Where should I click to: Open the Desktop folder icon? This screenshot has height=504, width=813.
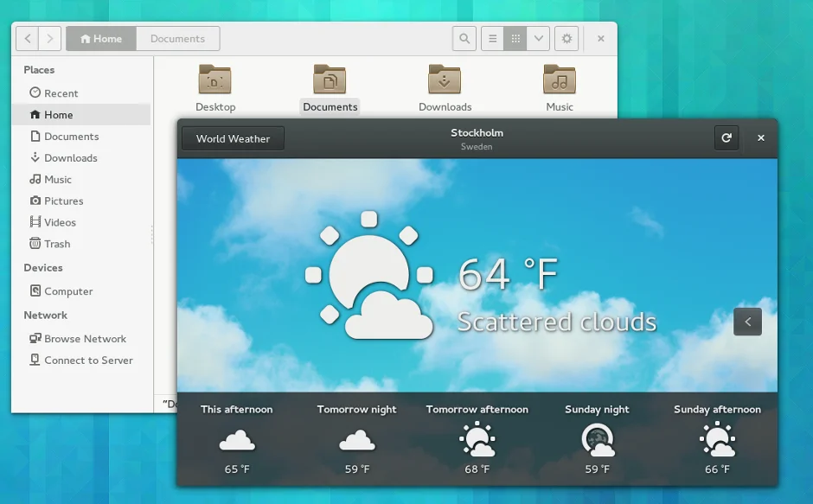tap(215, 80)
